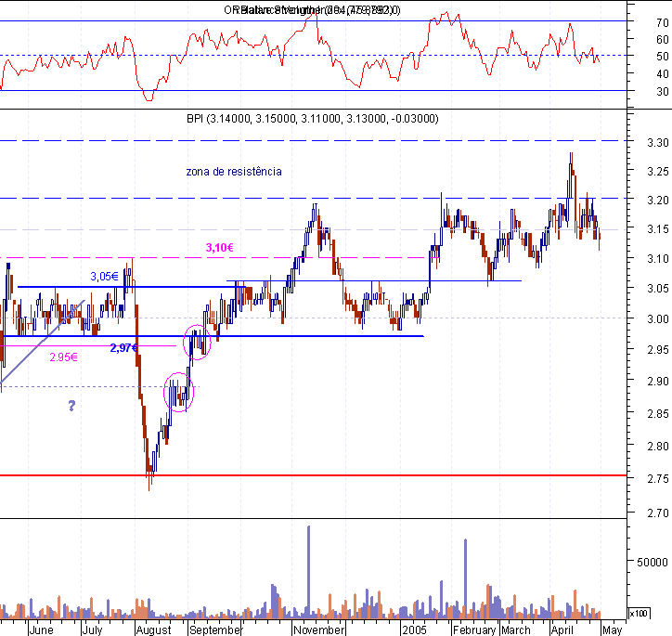
Task: Click the September label on the date axis
Action: 215,630
